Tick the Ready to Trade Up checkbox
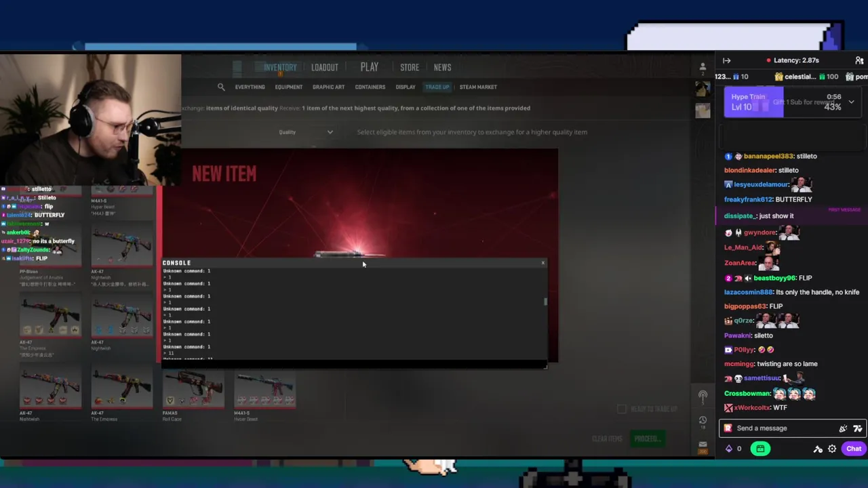The height and width of the screenshot is (488, 868). point(622,409)
